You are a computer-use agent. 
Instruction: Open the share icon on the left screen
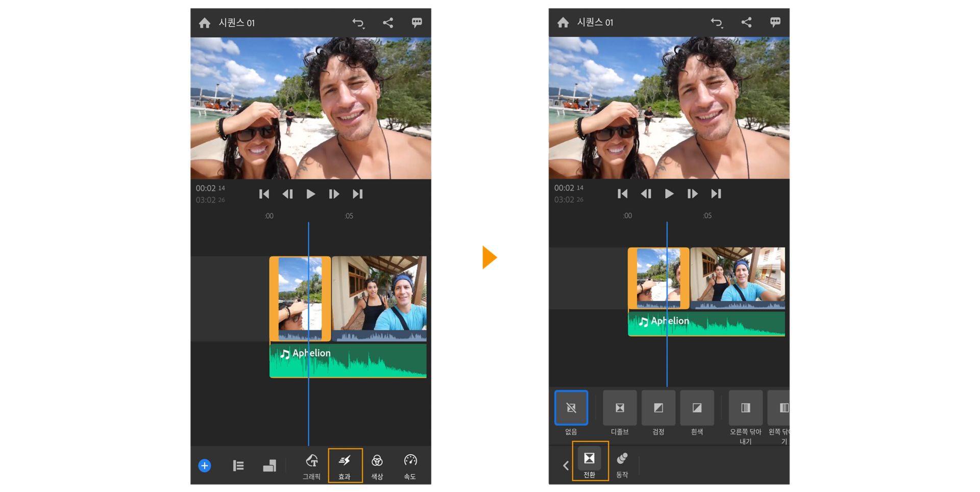point(388,22)
